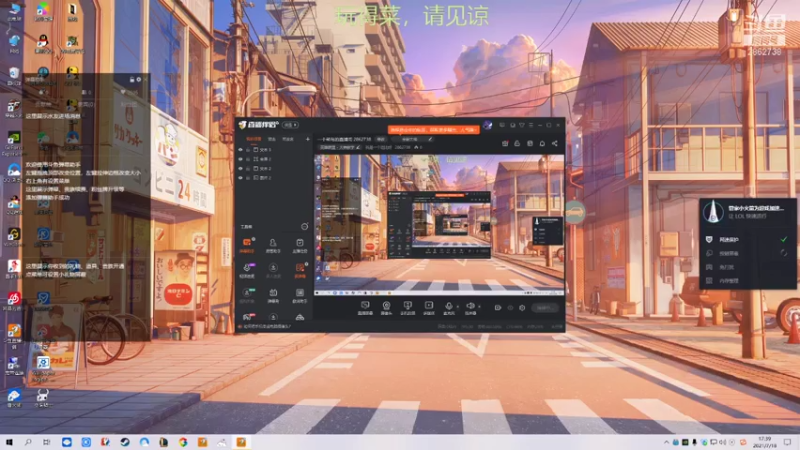Expand microphone options arrow
The height and width of the screenshot is (450, 800).
pyautogui.click(x=457, y=307)
